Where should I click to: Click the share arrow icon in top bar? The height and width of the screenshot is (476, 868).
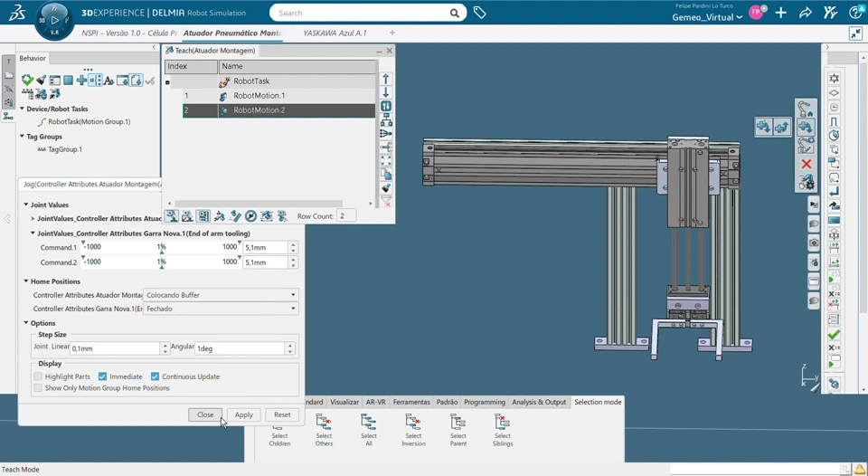coord(806,14)
